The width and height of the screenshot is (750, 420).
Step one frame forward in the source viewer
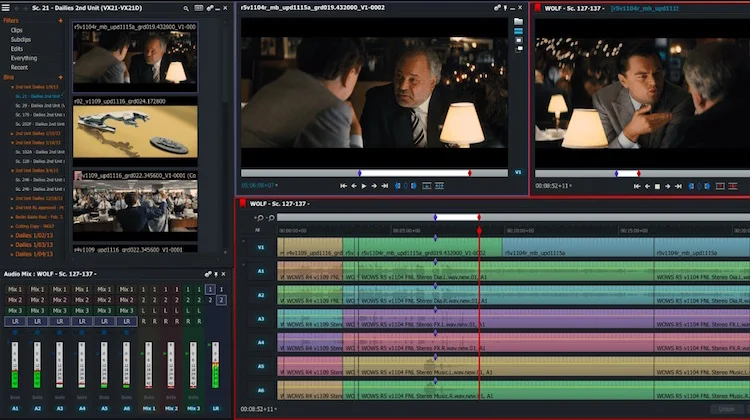click(x=374, y=186)
